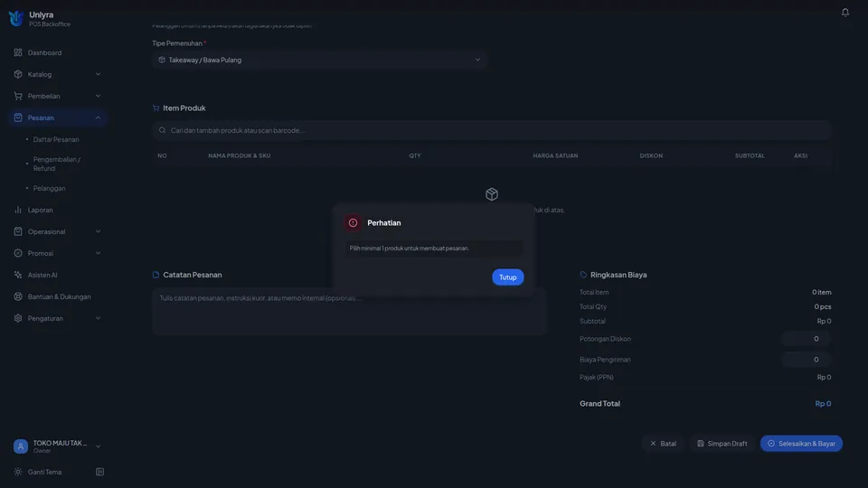The image size is (868, 488).
Task: Click the Promosi discount icon
Action: (x=18, y=253)
